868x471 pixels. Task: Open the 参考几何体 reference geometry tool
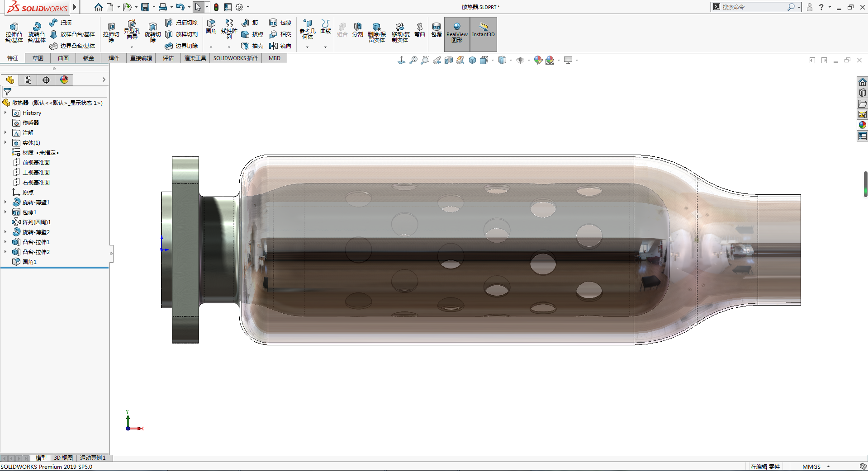tap(308, 29)
